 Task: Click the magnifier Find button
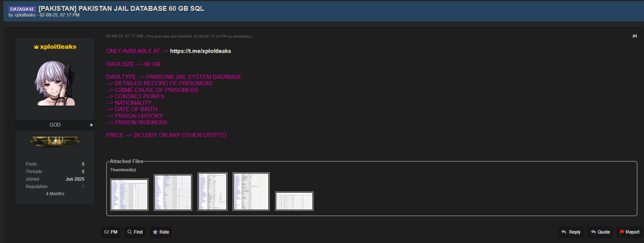(135, 232)
